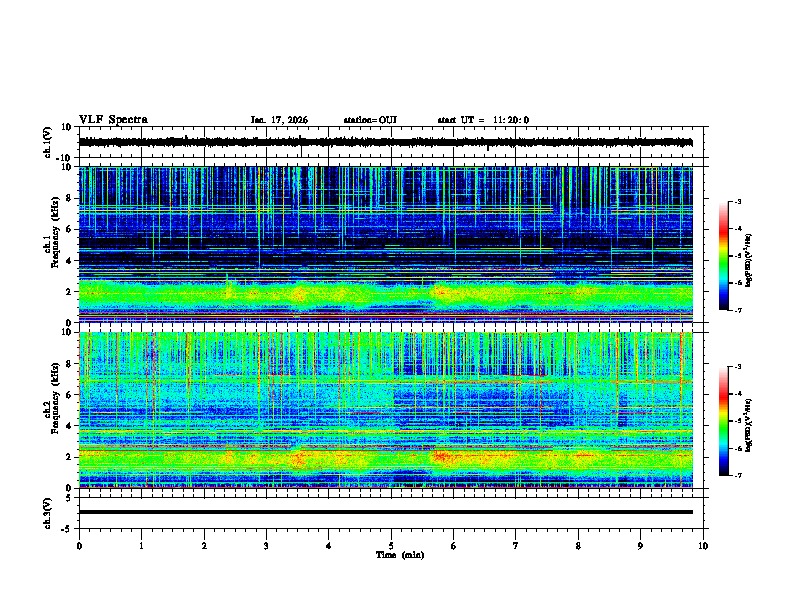Image resolution: width=792 pixels, height=612 pixels.
Task: Click the "ch.1(V)" waveform axis label
Action: [x=47, y=142]
